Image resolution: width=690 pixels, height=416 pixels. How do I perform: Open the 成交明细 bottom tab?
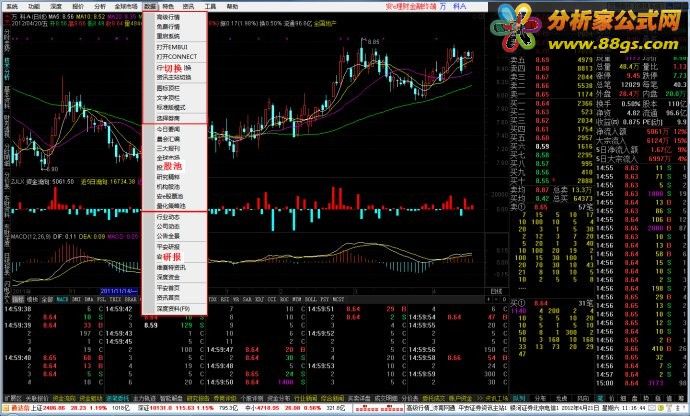[x=386, y=398]
